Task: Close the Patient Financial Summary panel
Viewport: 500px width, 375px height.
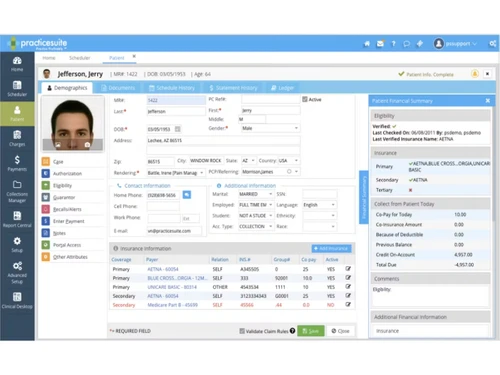Action: [x=488, y=101]
